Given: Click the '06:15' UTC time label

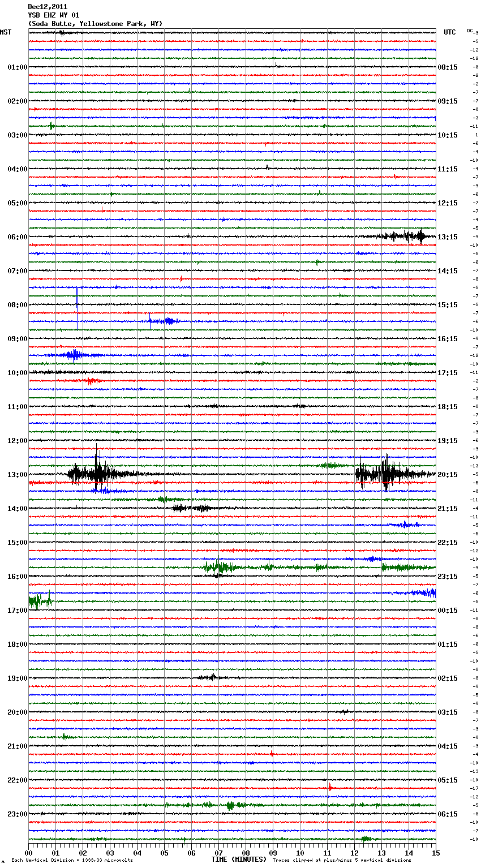Looking at the screenshot, I should coord(448,814).
